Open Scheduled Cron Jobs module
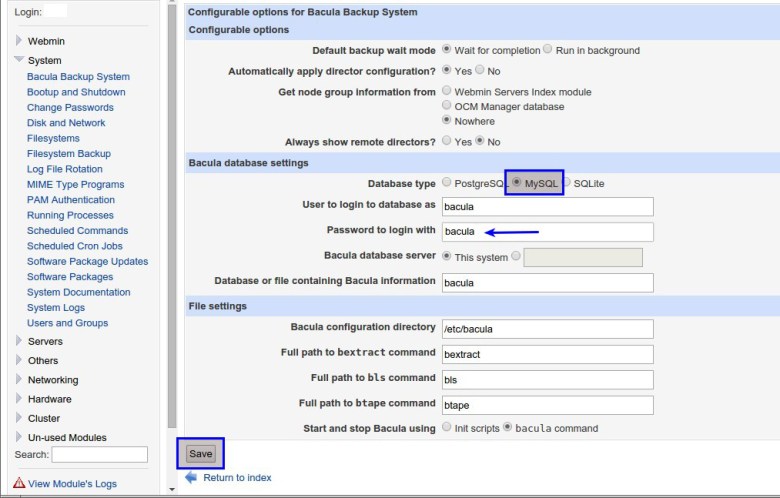Screen dimensions: 780x498 coord(75,246)
